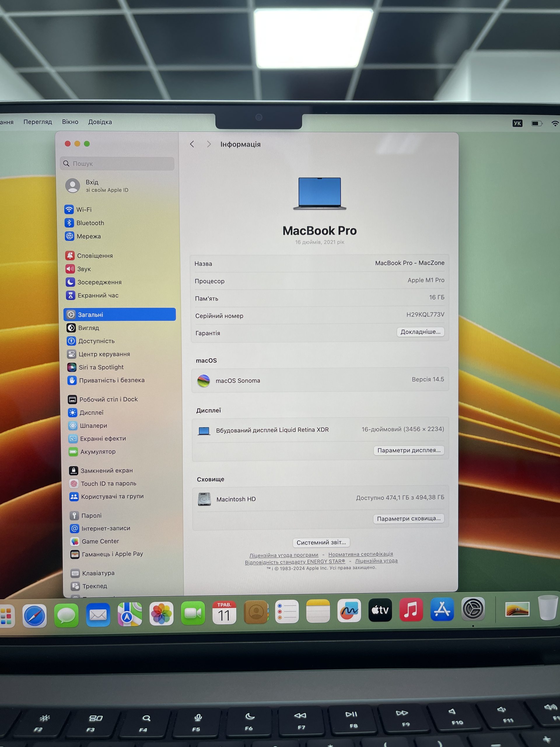Open Safari from the Dock

pos(34,616)
